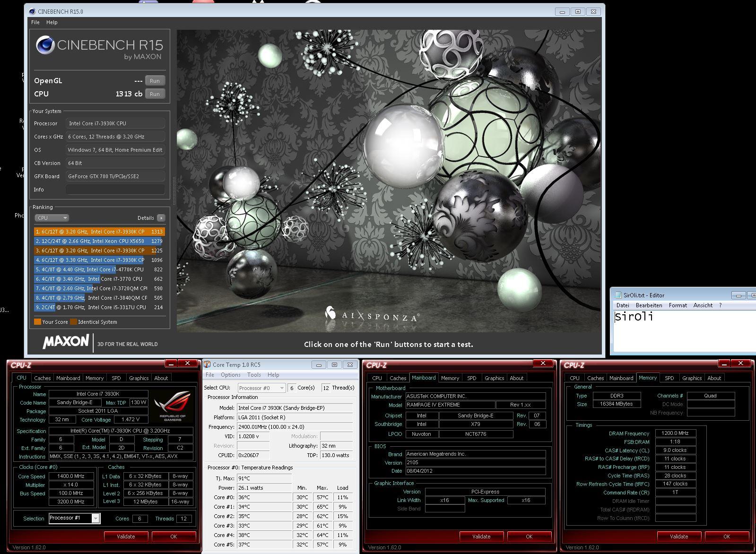Open SPD tab in first CPU-Z window
The width and height of the screenshot is (756, 554).
click(x=116, y=378)
